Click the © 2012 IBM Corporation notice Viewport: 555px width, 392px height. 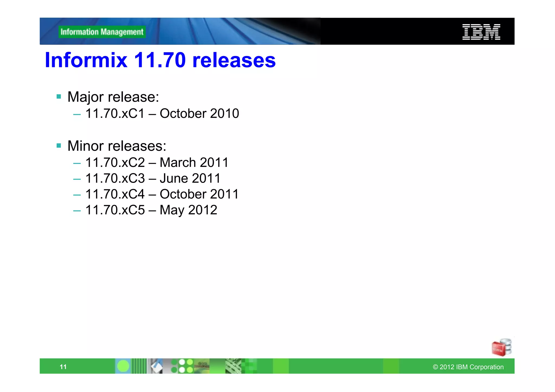click(468, 367)
